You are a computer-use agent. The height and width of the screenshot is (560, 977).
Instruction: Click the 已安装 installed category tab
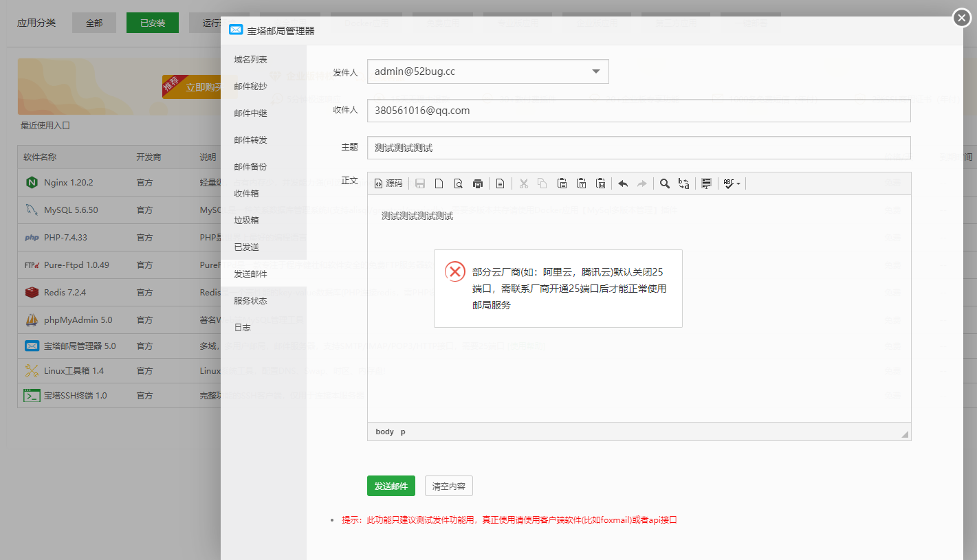[153, 23]
